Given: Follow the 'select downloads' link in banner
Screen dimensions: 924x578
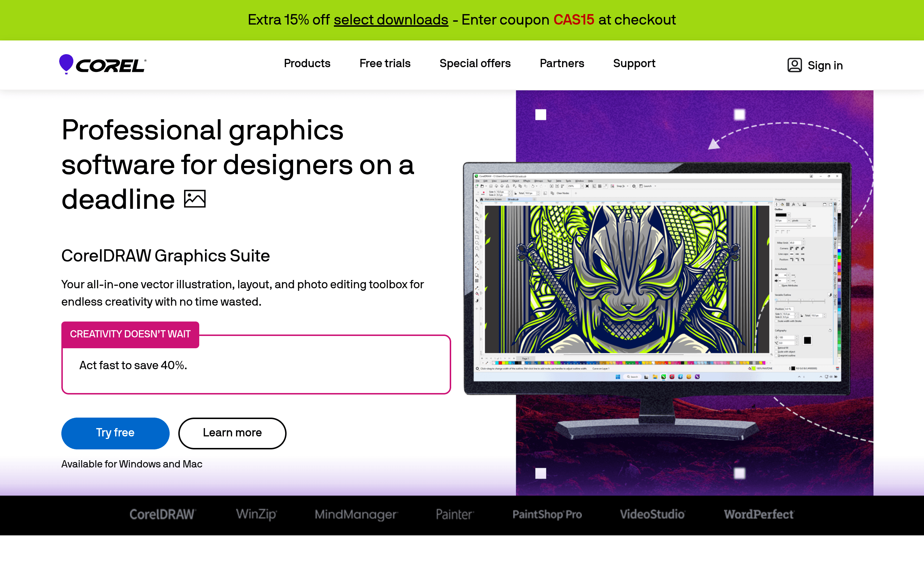Looking at the screenshot, I should tap(391, 20).
